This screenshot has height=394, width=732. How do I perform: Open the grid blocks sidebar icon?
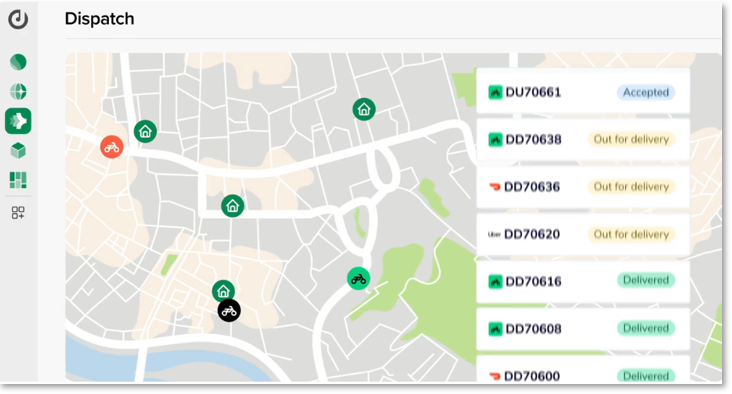pos(18,180)
